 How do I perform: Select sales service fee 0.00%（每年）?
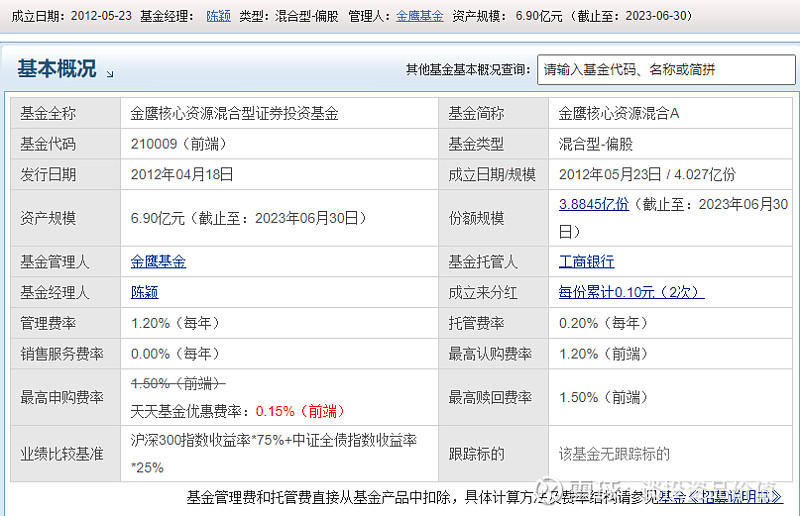(176, 354)
